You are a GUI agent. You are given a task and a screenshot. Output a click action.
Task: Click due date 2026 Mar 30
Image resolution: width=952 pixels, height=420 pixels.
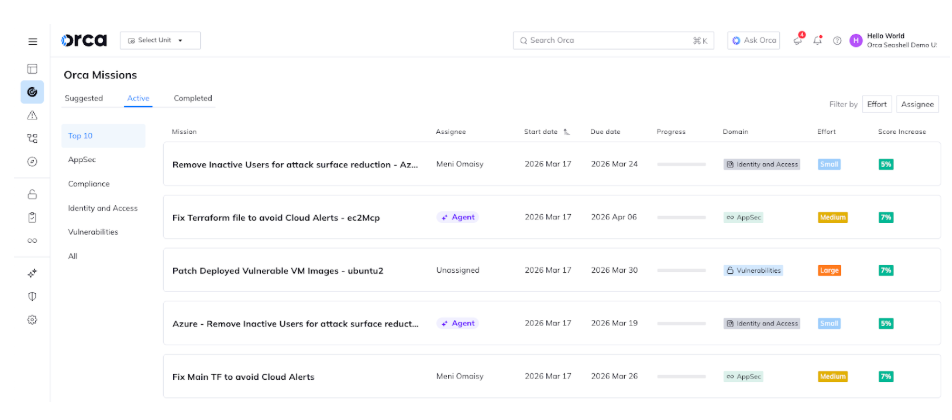(614, 270)
